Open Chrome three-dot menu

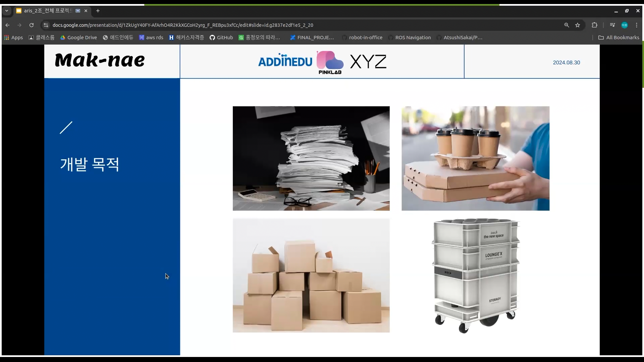click(x=637, y=25)
